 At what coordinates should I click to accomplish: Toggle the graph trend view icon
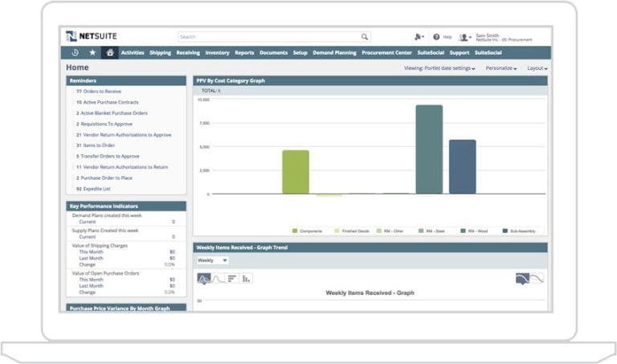[x=529, y=278]
